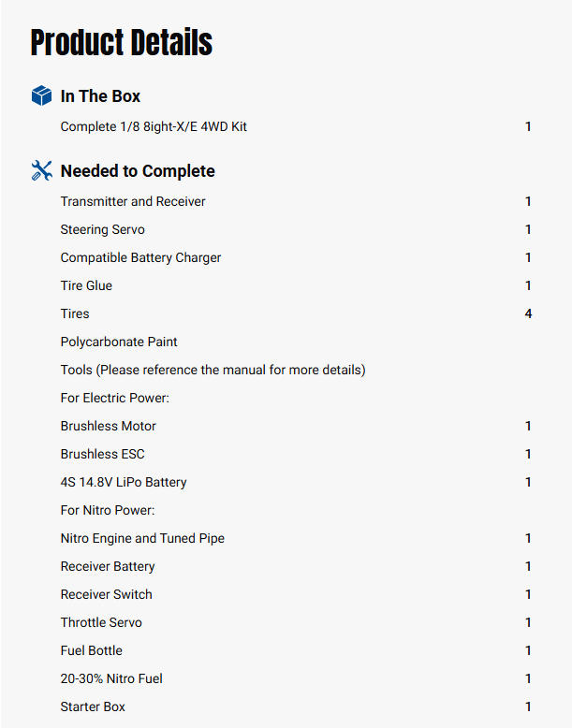Screen dimensions: 572x728
Task: Click Complete 1/8 8ight-X/E 4WD Kit item
Action: coord(154,126)
